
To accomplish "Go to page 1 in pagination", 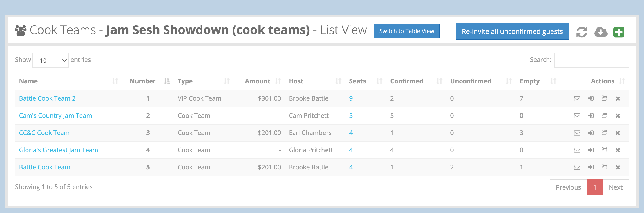I will [x=595, y=187].
